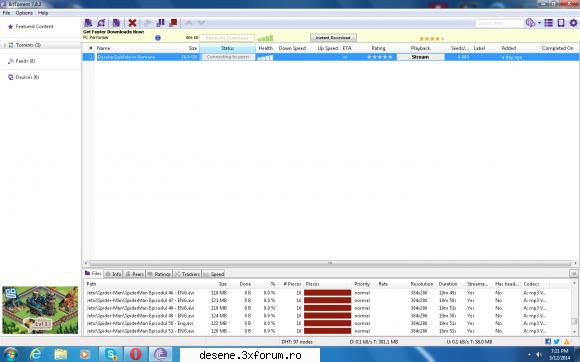Collapse detail pane with corner arrow button

coord(574,274)
